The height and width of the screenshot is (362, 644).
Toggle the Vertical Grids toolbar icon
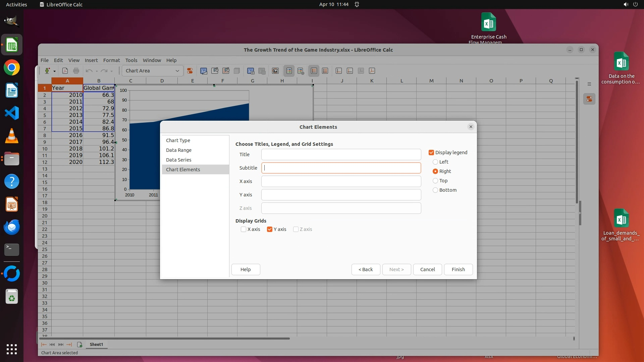325,71
